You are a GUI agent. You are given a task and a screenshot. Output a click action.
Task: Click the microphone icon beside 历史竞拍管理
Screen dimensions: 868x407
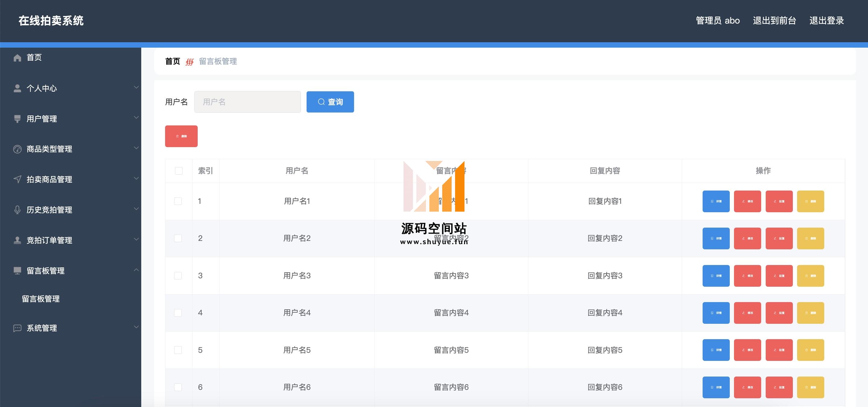(x=17, y=210)
